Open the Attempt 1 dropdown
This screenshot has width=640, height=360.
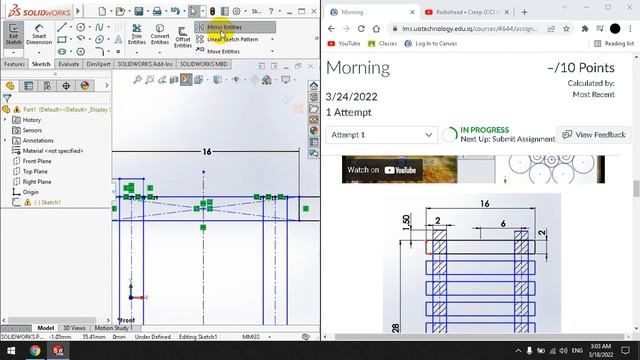tap(382, 135)
